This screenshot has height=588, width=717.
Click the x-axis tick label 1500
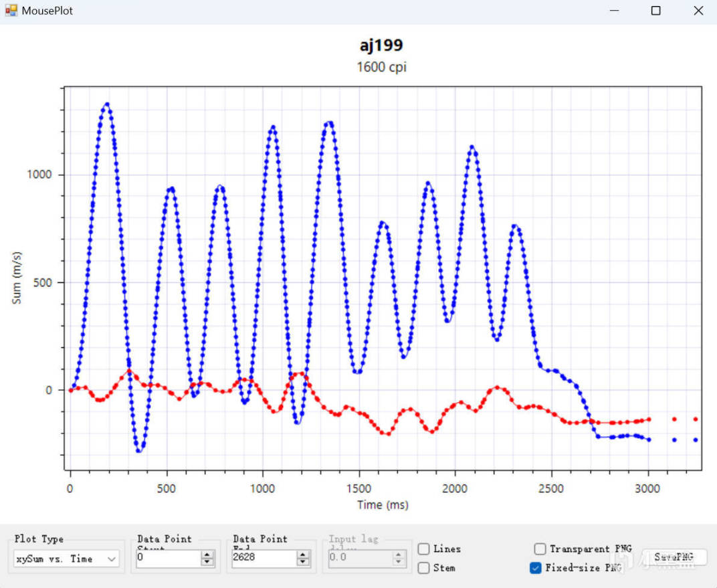pos(359,489)
